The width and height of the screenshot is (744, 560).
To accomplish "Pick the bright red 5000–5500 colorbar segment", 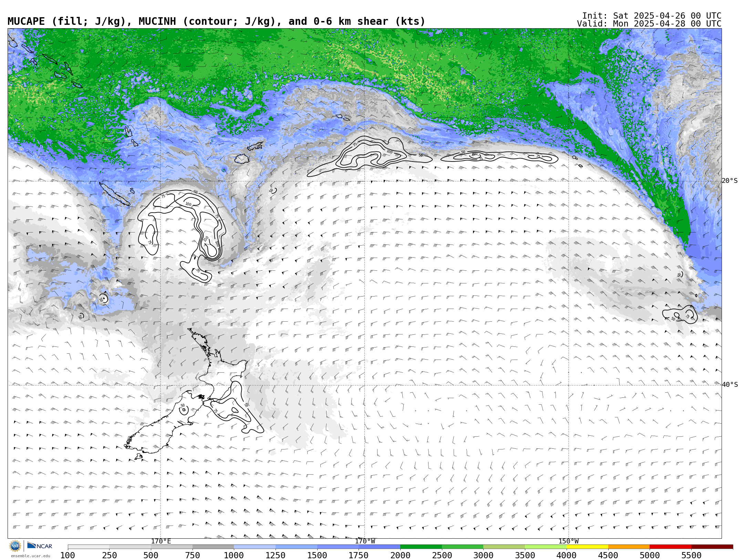I will (x=670, y=547).
